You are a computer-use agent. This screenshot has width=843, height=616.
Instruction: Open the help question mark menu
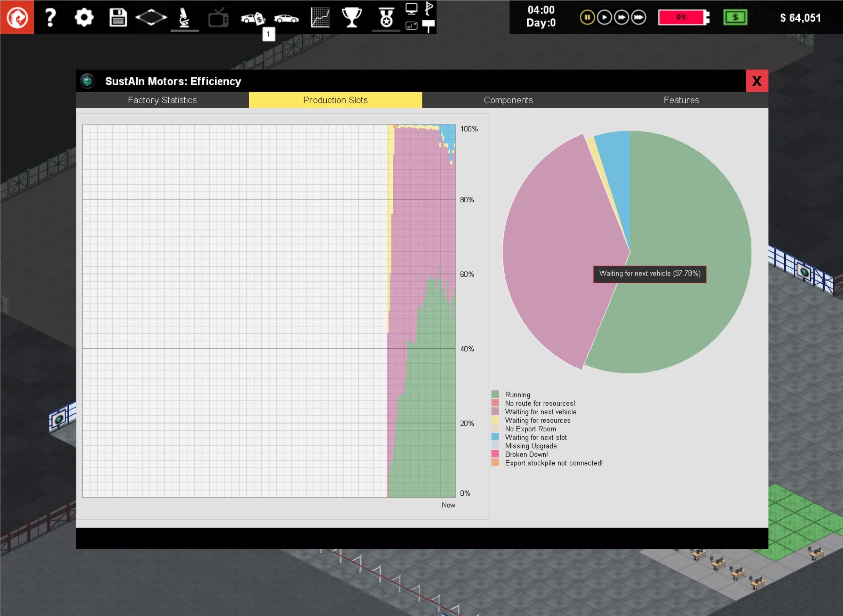pos(50,17)
